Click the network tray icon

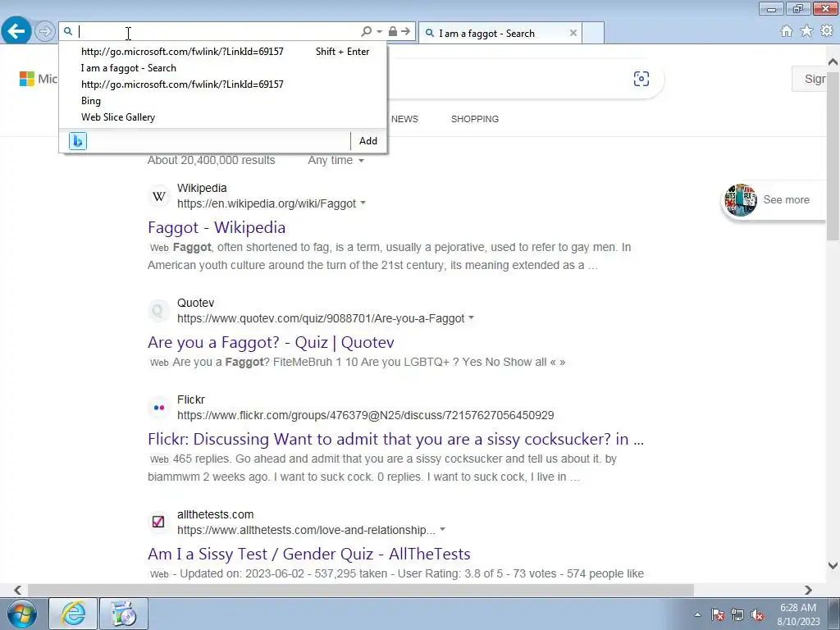[x=737, y=614]
